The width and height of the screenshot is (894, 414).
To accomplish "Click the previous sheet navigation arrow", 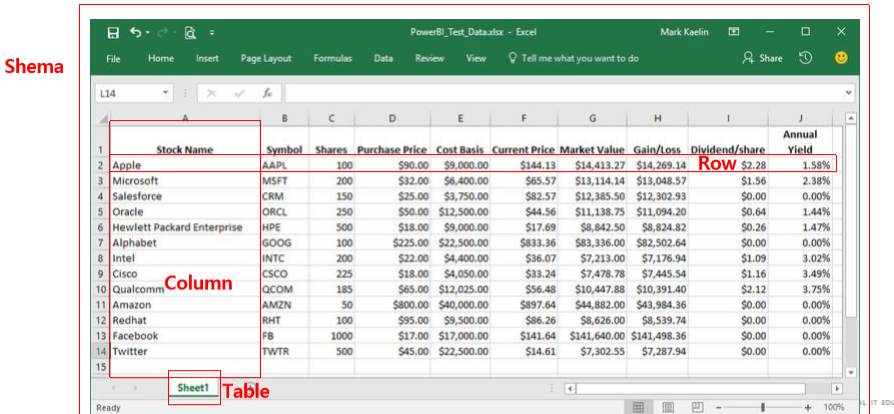I will tap(113, 388).
